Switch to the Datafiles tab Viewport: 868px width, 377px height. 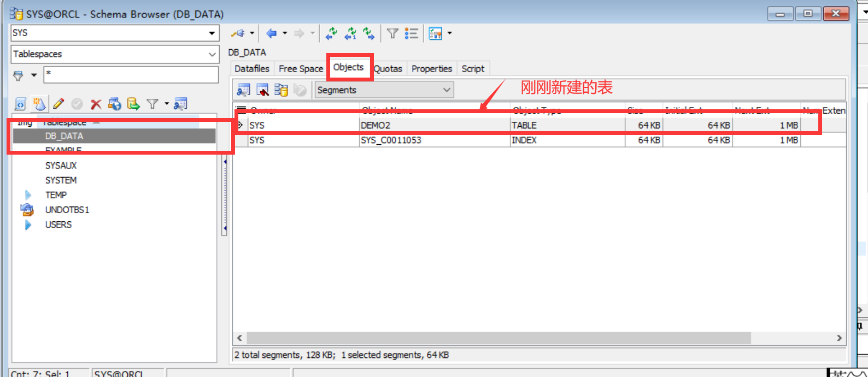[252, 69]
